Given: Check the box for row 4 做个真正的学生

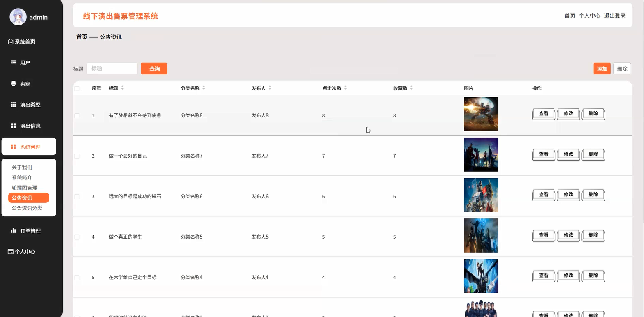Looking at the screenshot, I should (77, 237).
